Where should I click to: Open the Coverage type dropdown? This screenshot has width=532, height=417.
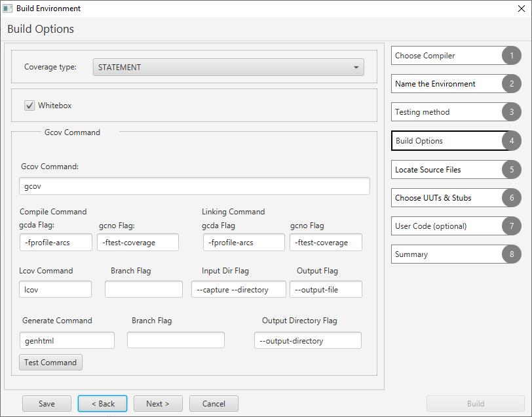(229, 68)
